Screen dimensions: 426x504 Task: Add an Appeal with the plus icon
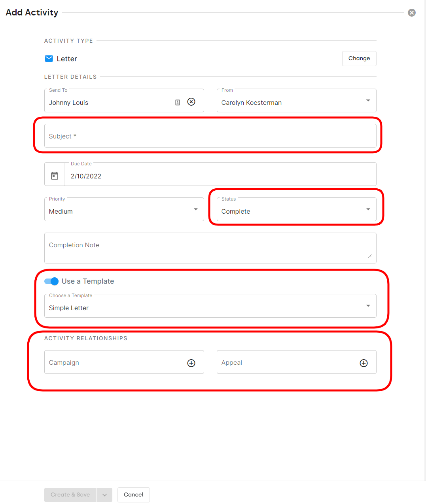(x=364, y=363)
